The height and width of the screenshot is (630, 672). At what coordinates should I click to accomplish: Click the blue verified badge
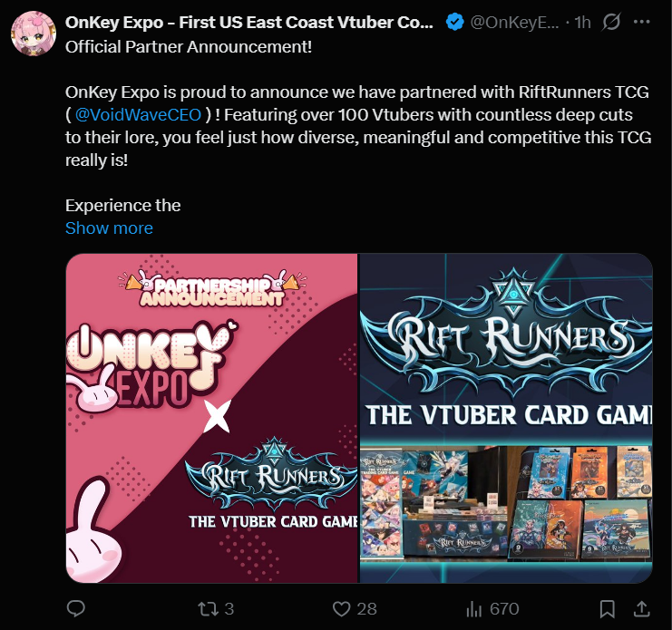click(454, 22)
